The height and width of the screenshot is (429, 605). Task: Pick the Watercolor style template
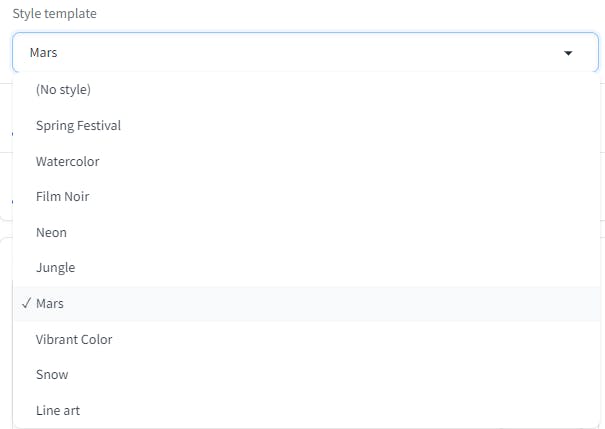point(307,161)
